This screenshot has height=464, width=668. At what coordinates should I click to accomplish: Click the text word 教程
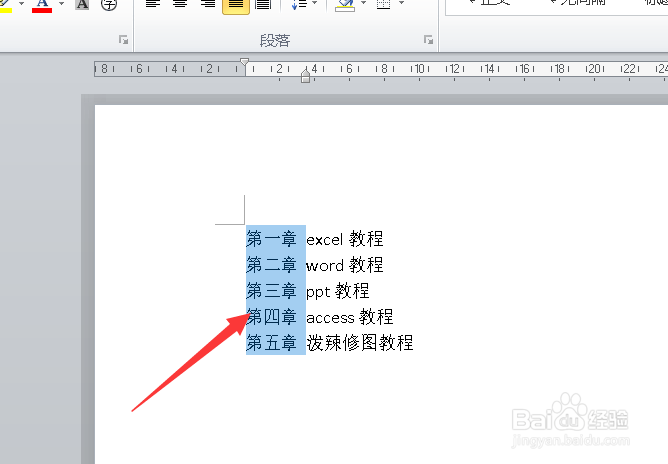(x=345, y=265)
